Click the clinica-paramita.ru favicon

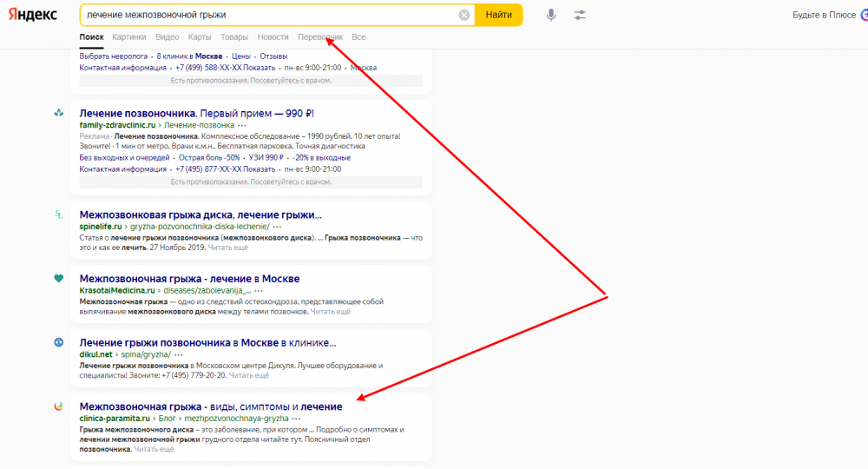pyautogui.click(x=58, y=406)
